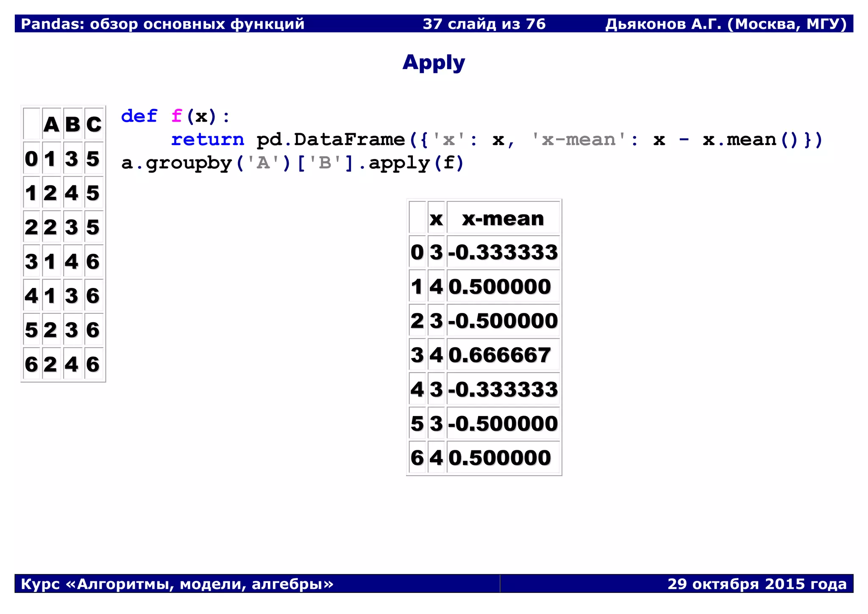
Task: Click the header text 'Pandas: обзор основных функций'
Action: (163, 24)
